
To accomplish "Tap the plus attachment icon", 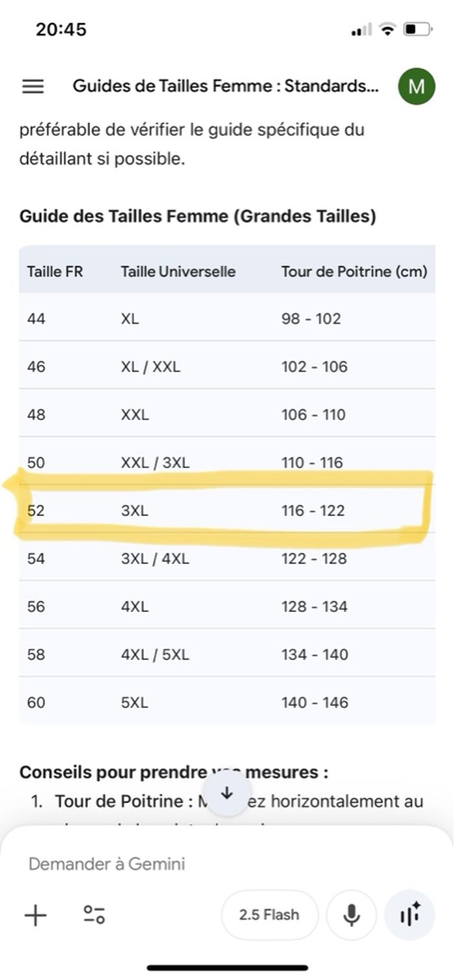I will pyautogui.click(x=36, y=915).
